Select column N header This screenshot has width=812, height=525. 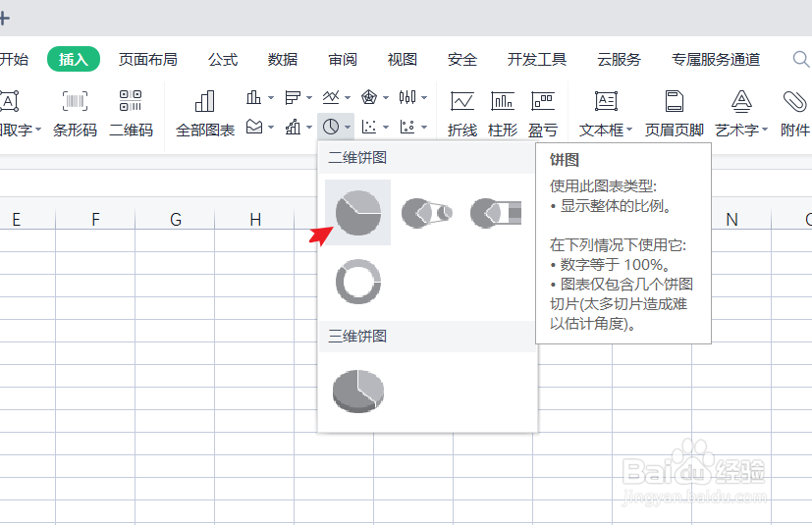731,219
